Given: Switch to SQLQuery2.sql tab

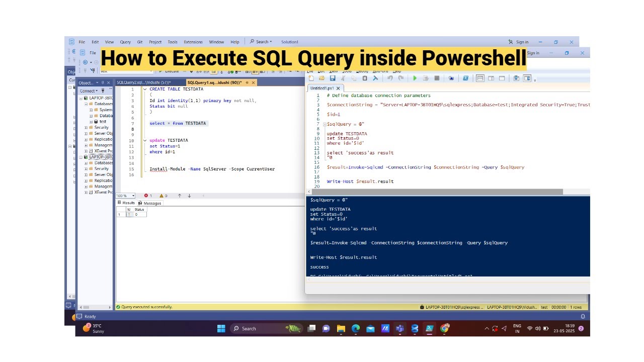Looking at the screenshot, I should click(x=143, y=82).
